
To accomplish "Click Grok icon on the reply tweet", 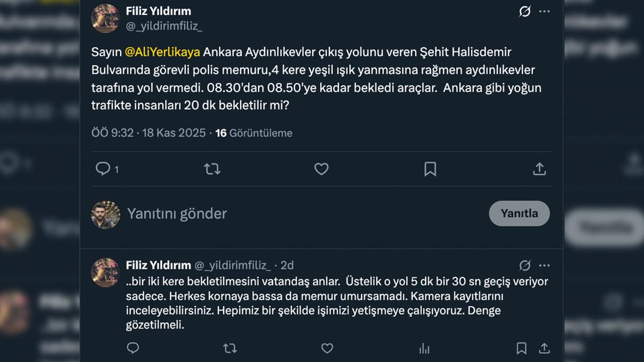I will pyautogui.click(x=525, y=265).
